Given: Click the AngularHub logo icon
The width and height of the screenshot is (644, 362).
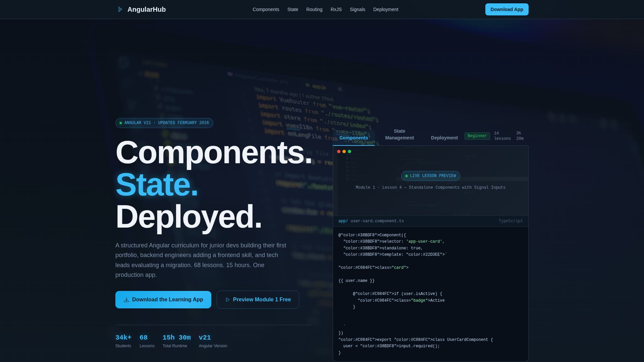Looking at the screenshot, I should (x=120, y=9).
